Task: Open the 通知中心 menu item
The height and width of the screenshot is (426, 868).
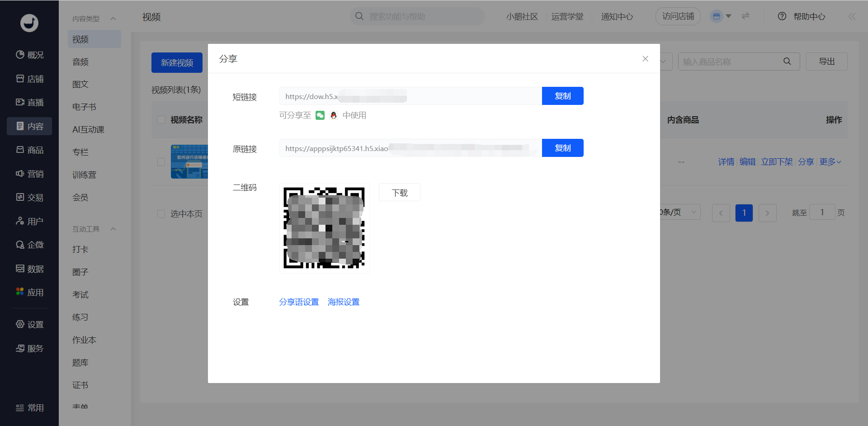Action: (616, 16)
